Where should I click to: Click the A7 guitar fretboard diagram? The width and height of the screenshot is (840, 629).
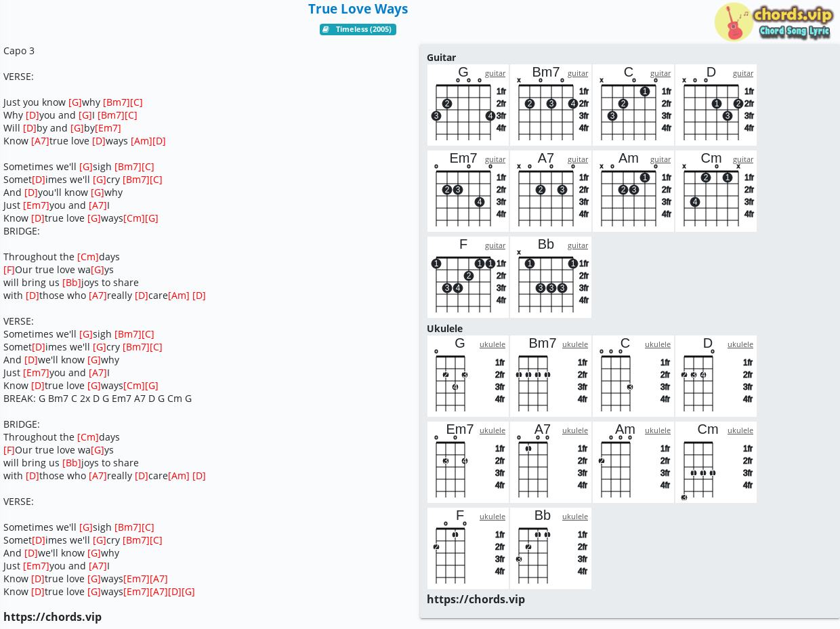click(551, 191)
